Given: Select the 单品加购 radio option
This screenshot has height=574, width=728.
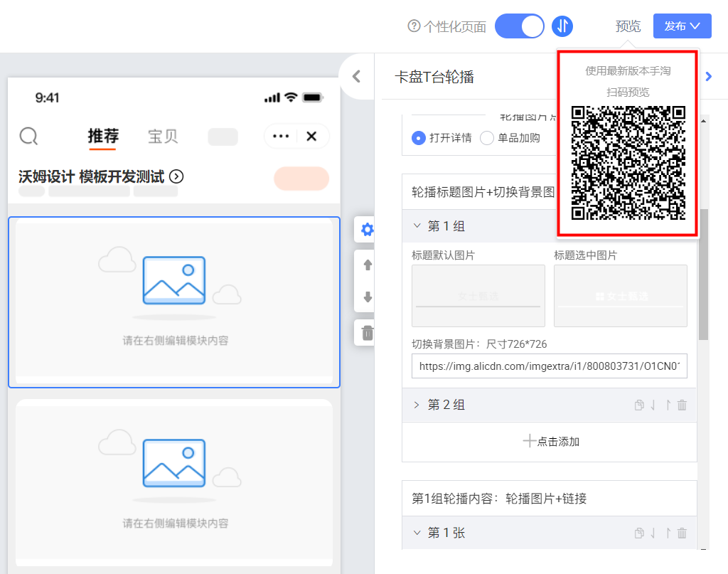Looking at the screenshot, I should pyautogui.click(x=486, y=138).
